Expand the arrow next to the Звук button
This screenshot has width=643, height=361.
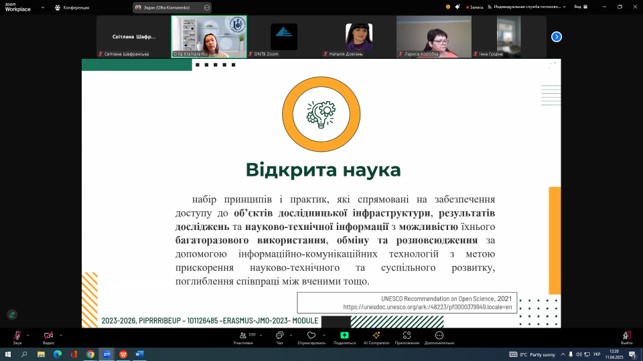point(28,335)
